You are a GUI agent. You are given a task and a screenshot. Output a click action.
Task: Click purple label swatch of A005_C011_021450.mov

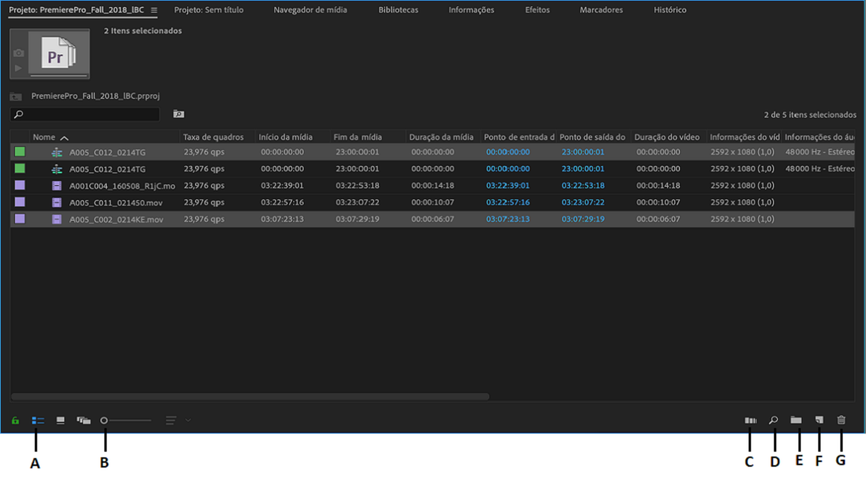point(20,203)
